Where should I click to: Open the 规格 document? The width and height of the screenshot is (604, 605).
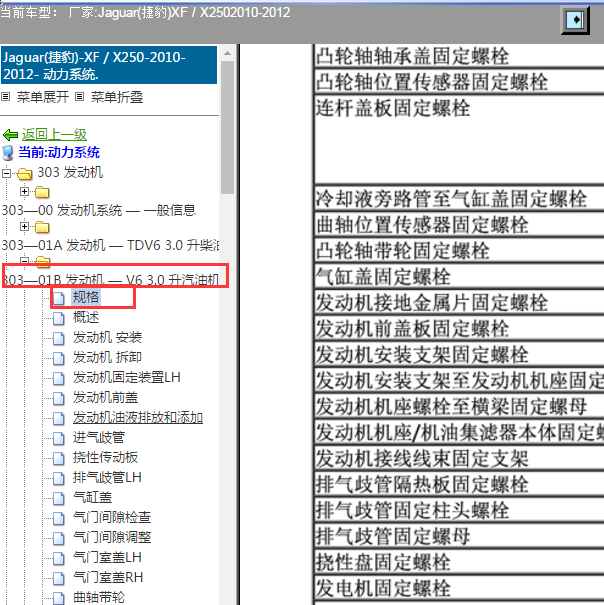pyautogui.click(x=86, y=297)
